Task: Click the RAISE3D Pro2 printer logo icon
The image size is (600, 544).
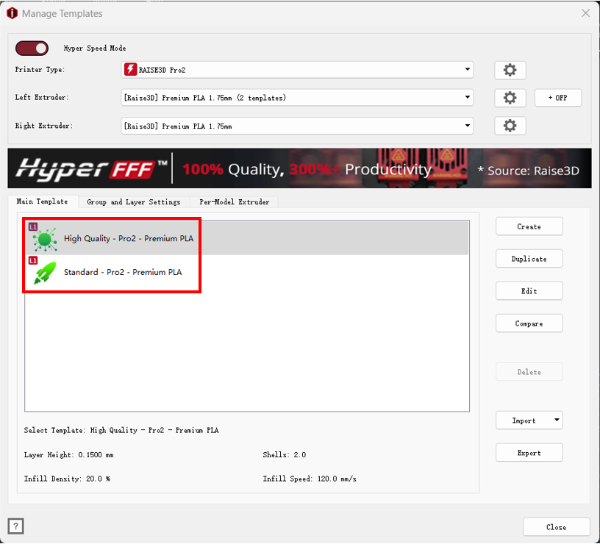Action: [x=131, y=70]
